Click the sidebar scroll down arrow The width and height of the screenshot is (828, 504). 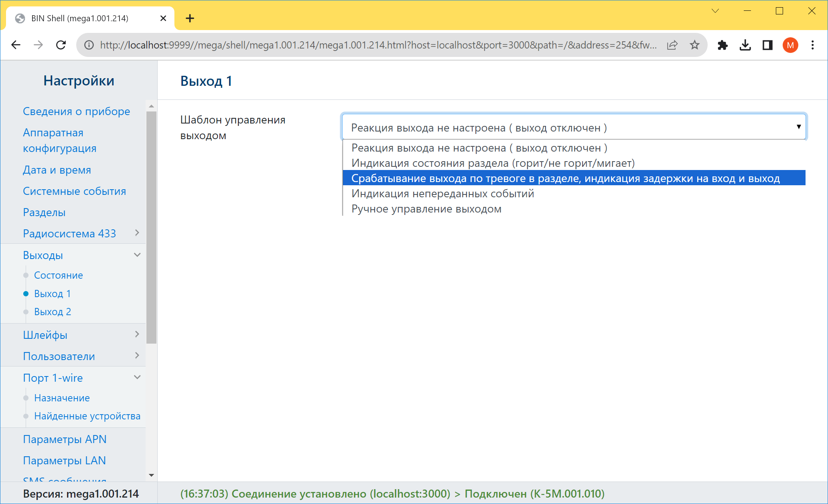(151, 475)
